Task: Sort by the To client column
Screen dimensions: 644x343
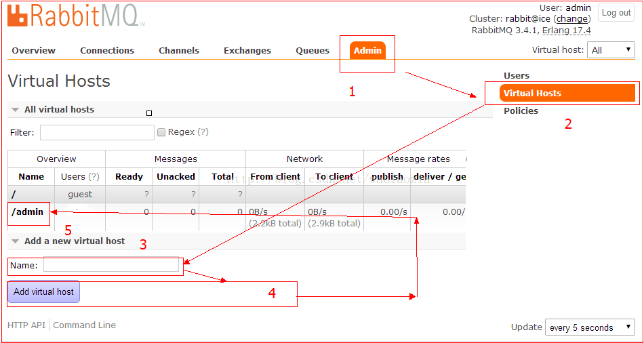Action: click(x=334, y=177)
